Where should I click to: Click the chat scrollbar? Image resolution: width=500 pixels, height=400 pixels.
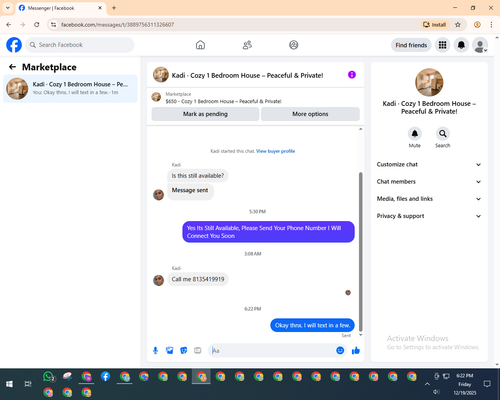coord(360,252)
